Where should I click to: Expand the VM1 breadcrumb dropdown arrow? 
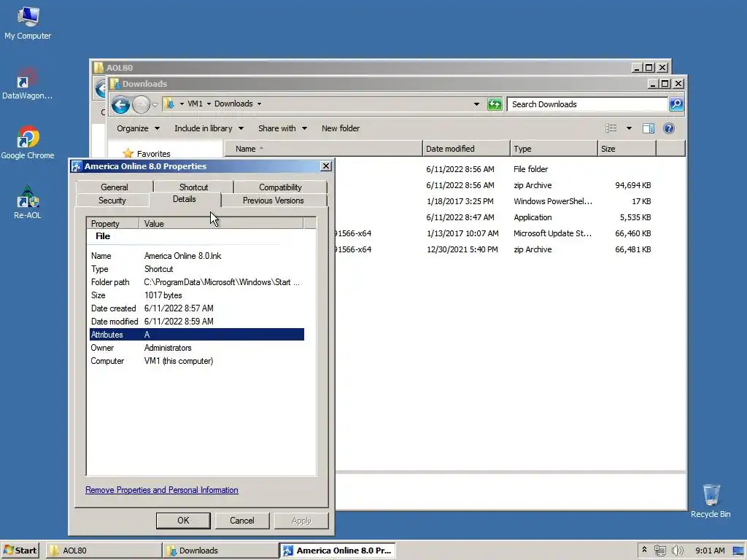click(209, 104)
